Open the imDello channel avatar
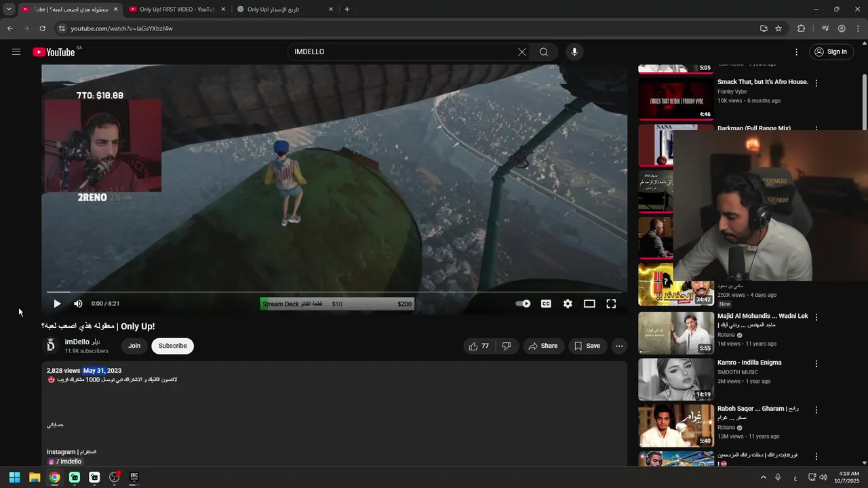The width and height of the screenshot is (868, 488). click(x=51, y=346)
